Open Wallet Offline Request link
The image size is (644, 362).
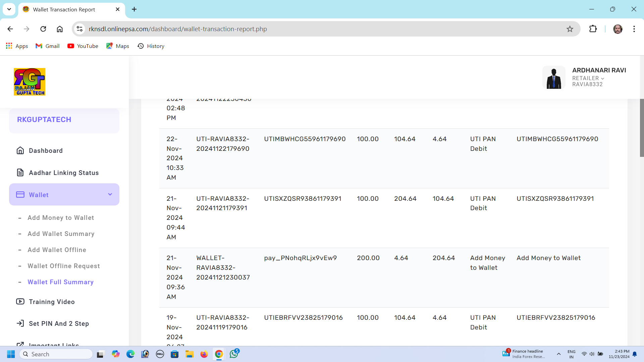pos(64,266)
